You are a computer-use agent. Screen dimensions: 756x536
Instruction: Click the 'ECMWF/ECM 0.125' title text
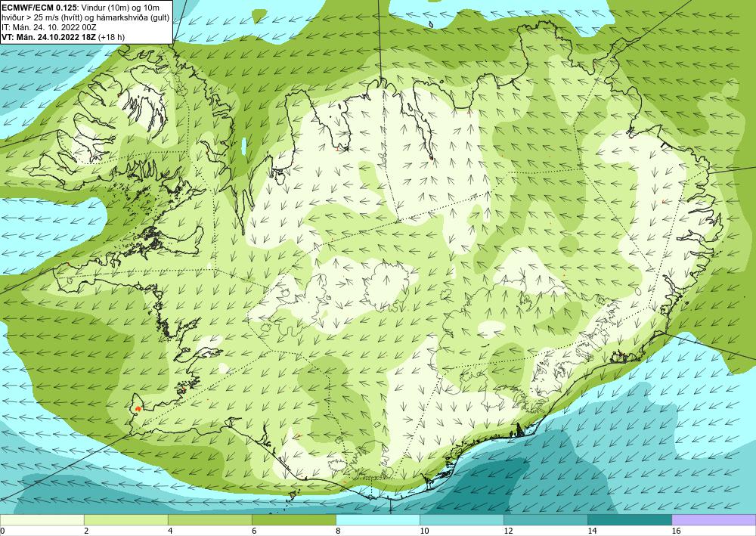pos(38,8)
